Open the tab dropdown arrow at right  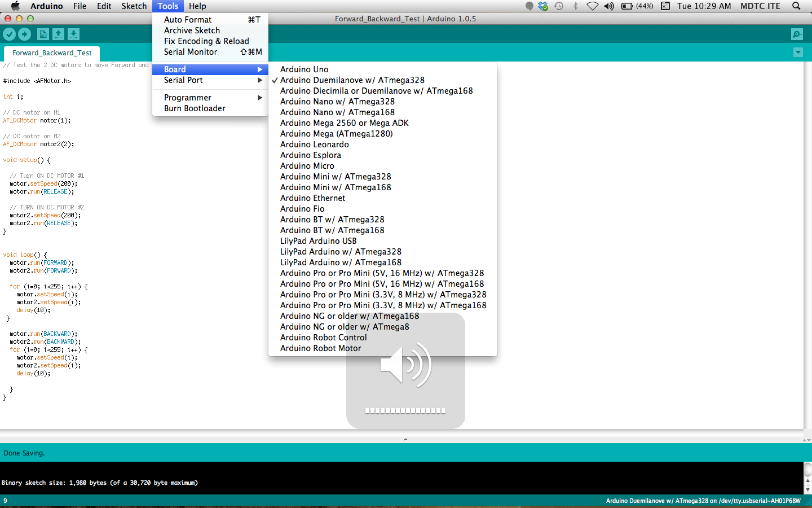pyautogui.click(x=798, y=52)
